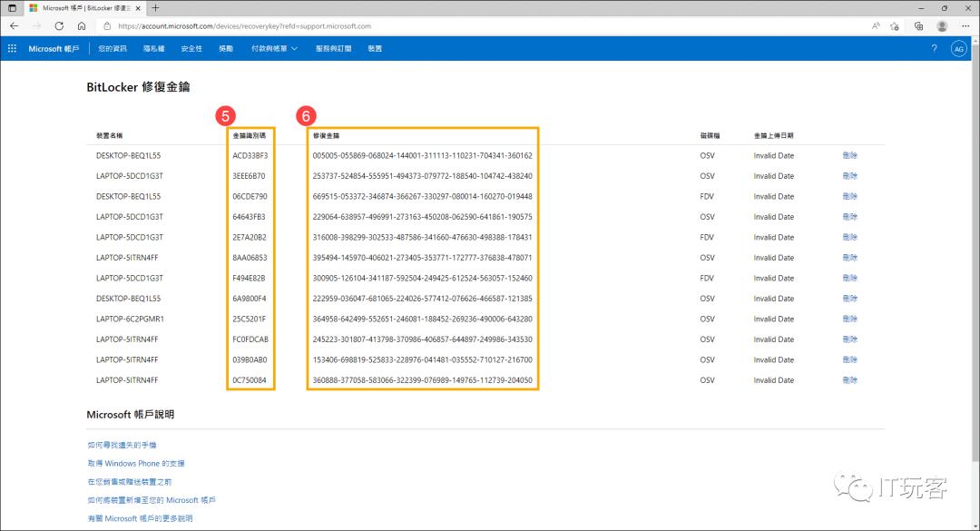
Task: Delete the key for ACD33BF3 row
Action: click(x=849, y=155)
